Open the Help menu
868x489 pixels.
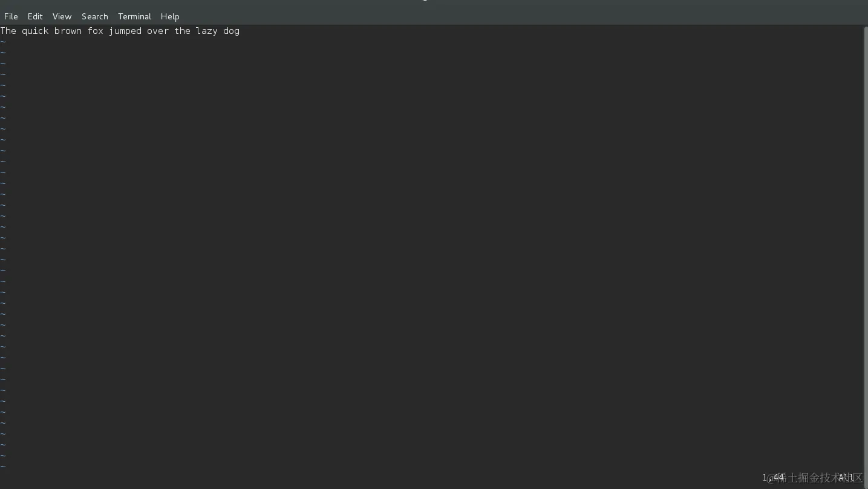click(170, 16)
